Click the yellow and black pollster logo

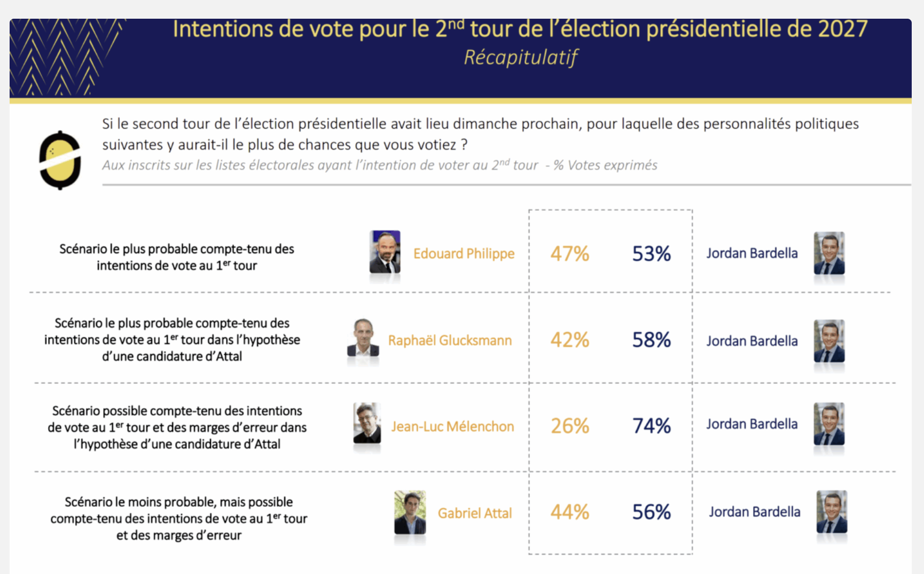click(60, 160)
